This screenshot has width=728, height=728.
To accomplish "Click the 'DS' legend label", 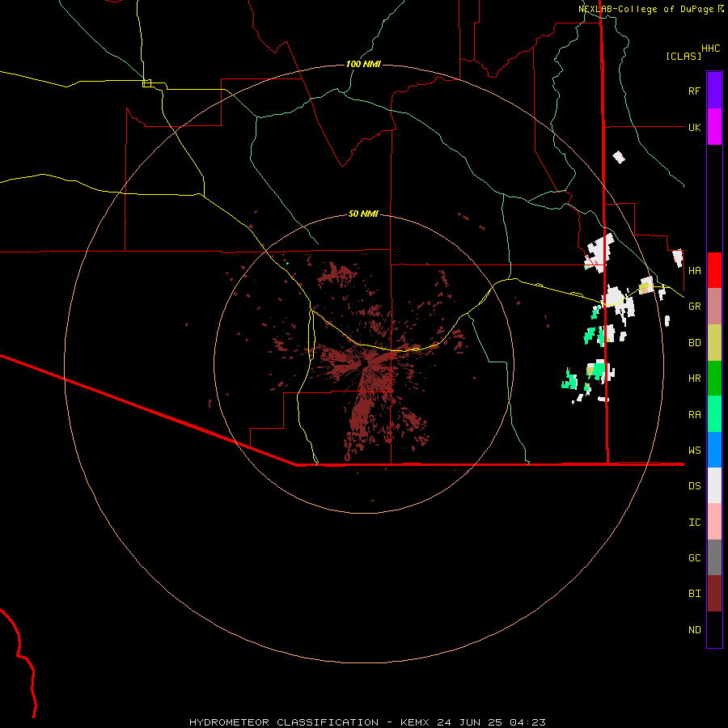I will pos(694,486).
